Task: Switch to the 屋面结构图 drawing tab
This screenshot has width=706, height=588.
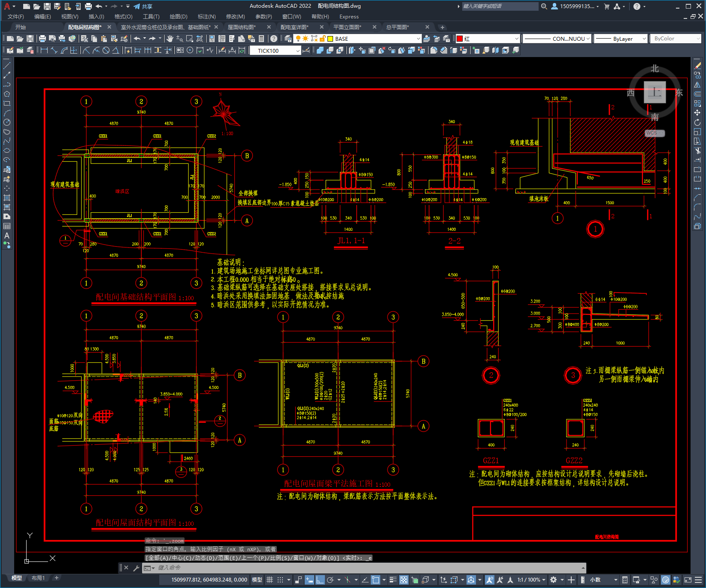Action: [242, 27]
